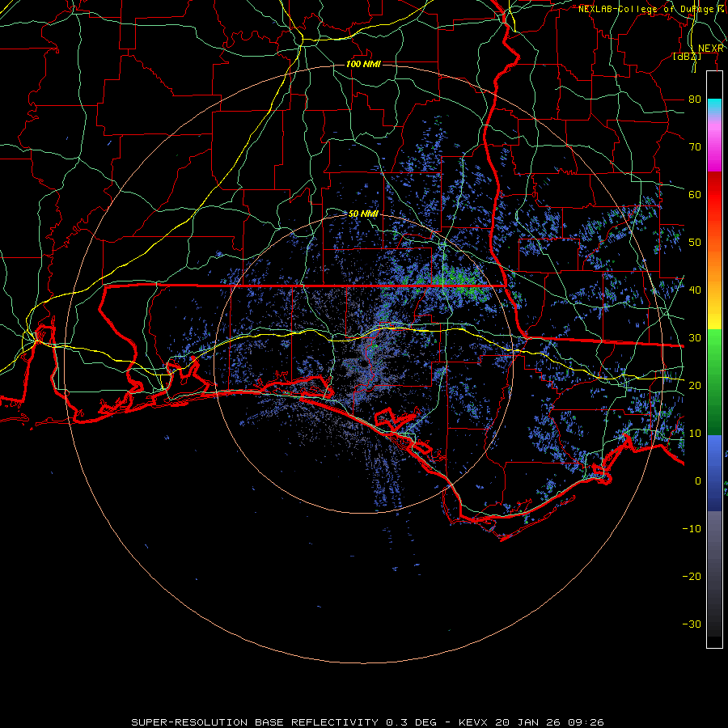
Task: Click the blue segment of the color bar
Action: click(x=714, y=473)
